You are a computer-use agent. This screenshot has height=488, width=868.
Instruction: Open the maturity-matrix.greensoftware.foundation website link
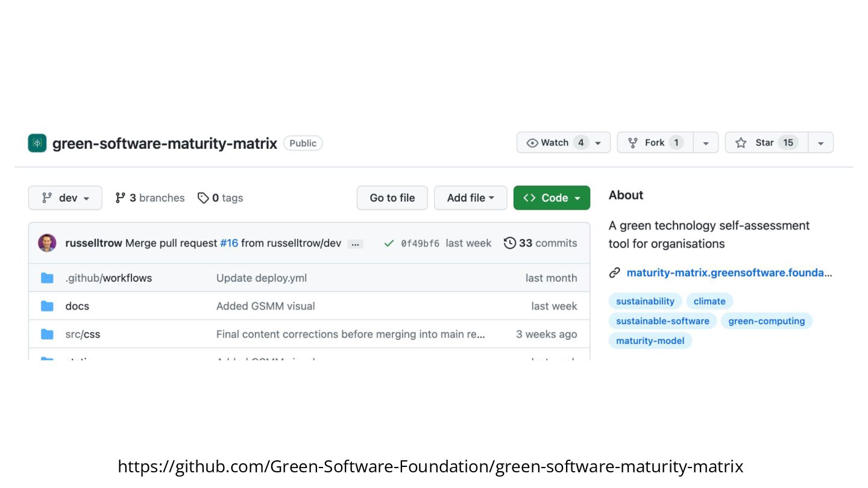pos(729,272)
